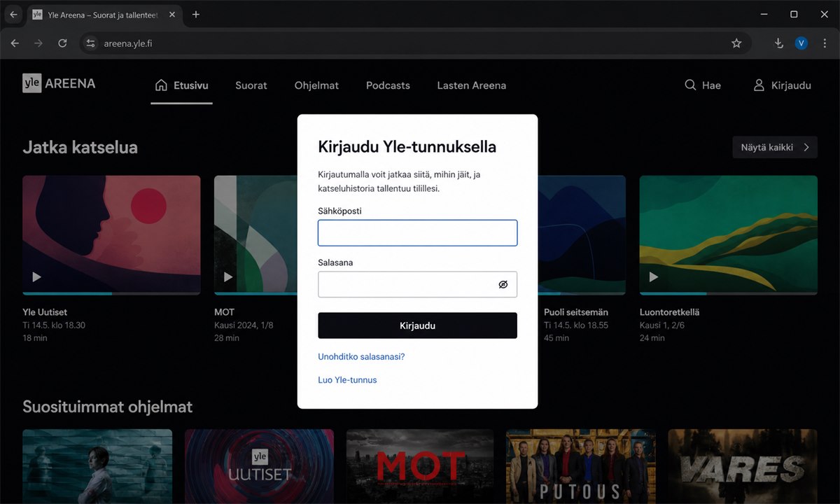Open the Etusivu home tab

(x=181, y=85)
